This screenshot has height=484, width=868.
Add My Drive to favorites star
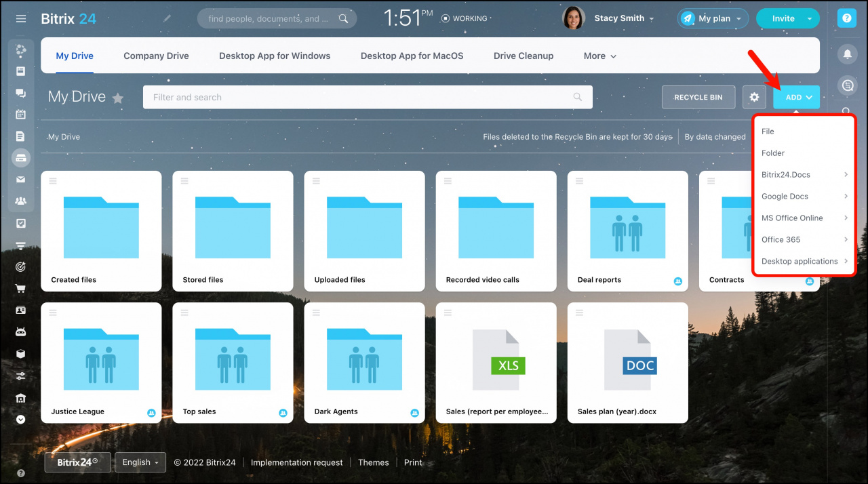click(118, 98)
